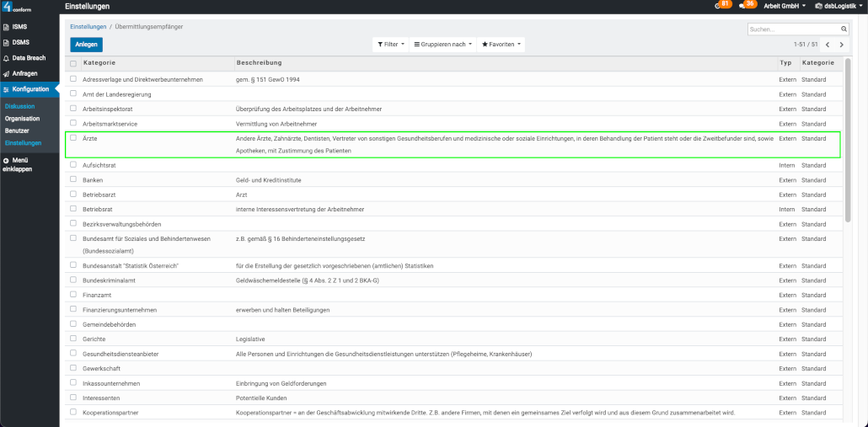The image size is (868, 427).
Task: Open the ISMS sidebar menu item
Action: [x=19, y=27]
